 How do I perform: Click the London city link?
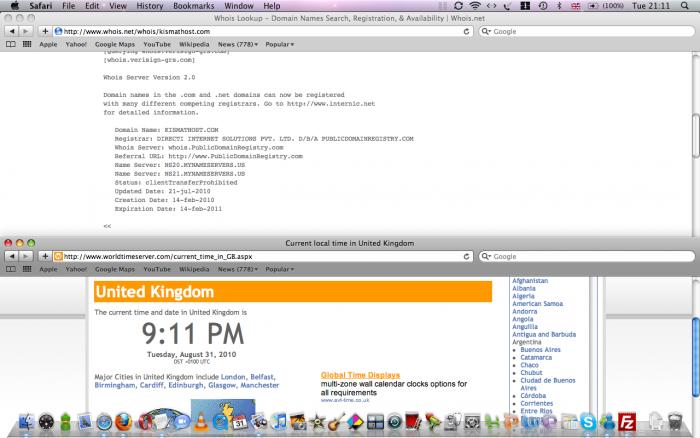pyautogui.click(x=233, y=377)
